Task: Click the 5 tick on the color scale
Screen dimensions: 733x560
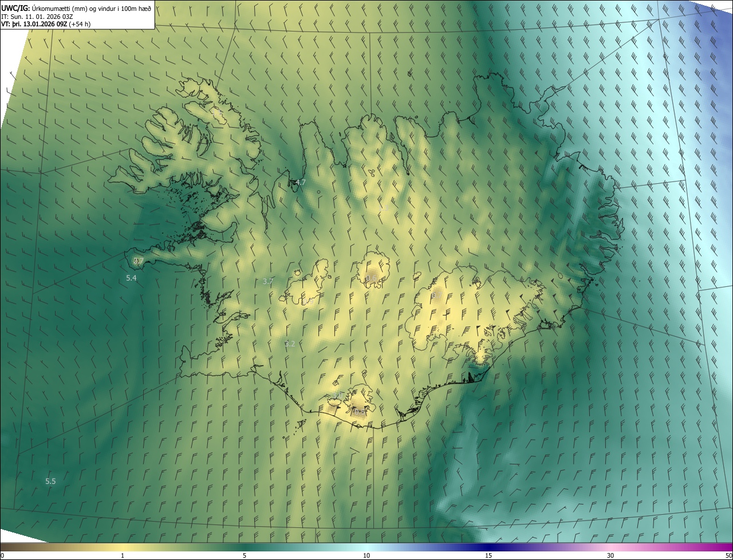Action: [x=245, y=556]
